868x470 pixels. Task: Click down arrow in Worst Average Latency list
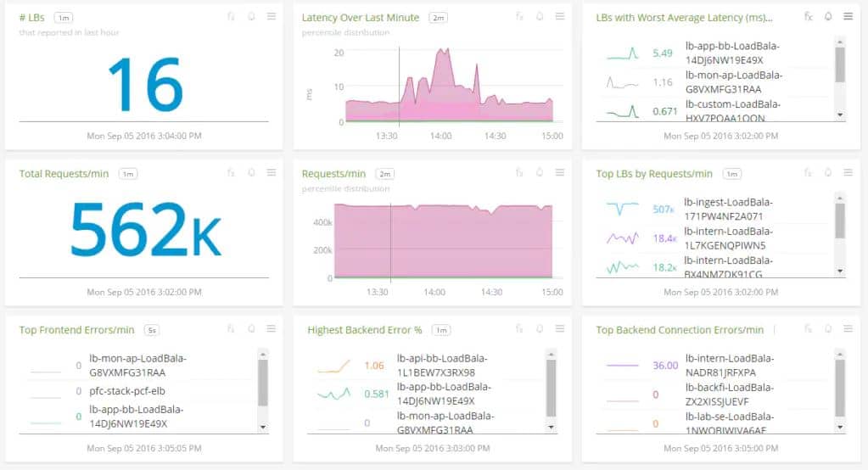(x=840, y=115)
